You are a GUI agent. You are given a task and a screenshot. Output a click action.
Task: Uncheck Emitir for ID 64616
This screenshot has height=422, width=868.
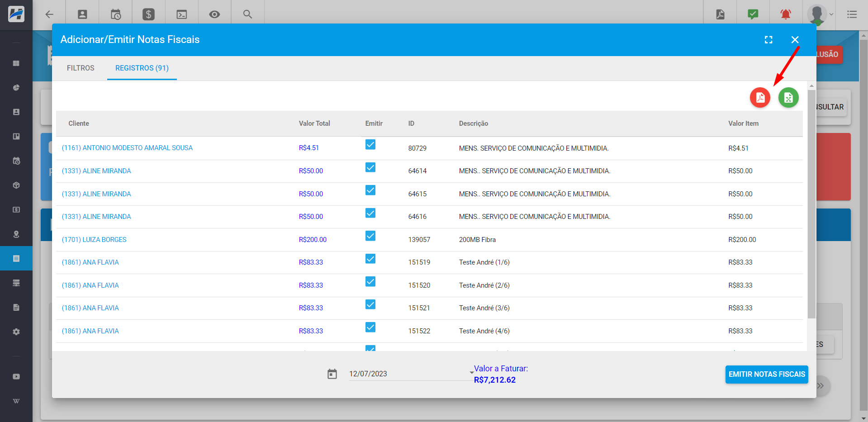pyautogui.click(x=370, y=213)
